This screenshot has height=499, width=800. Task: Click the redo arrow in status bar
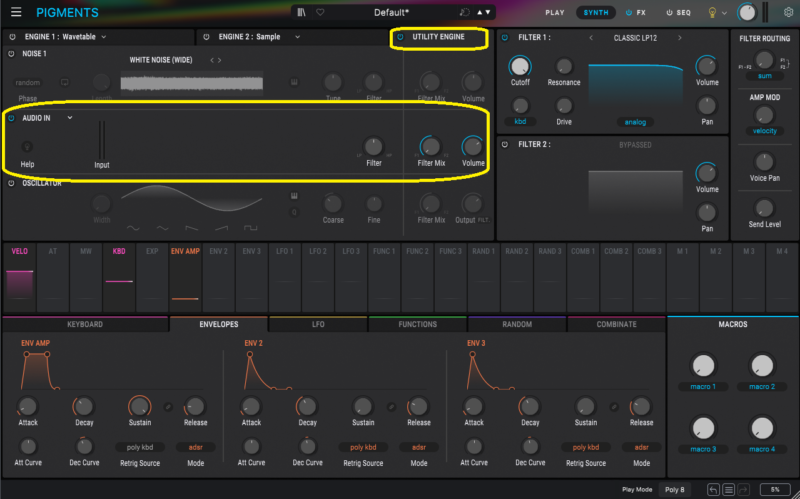(743, 490)
